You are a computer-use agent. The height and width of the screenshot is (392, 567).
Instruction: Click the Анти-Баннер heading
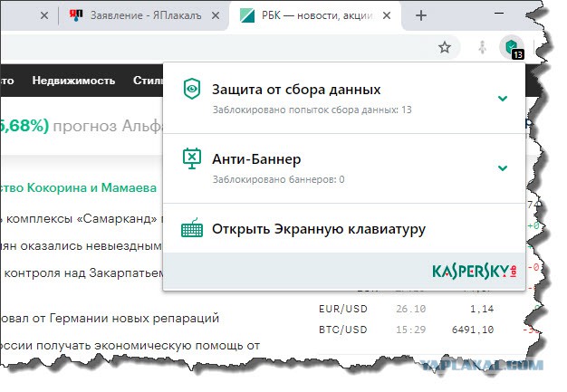(x=256, y=159)
